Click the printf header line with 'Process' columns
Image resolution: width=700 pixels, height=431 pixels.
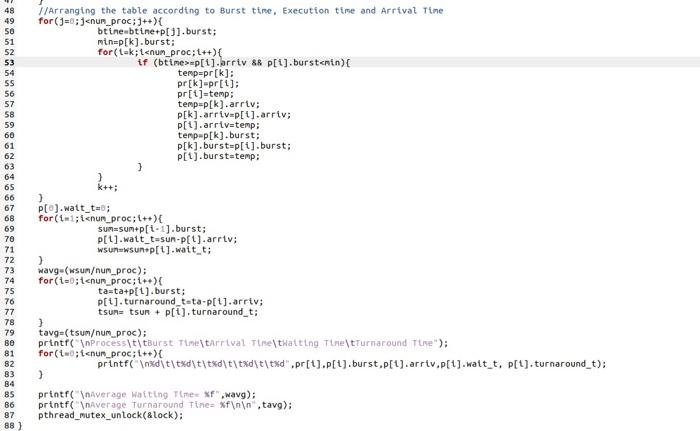point(243,343)
